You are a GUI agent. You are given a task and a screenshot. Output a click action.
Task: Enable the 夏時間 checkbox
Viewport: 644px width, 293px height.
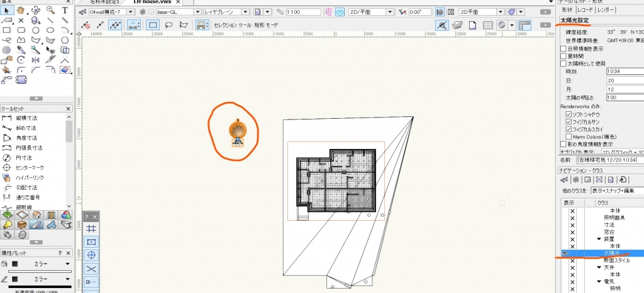click(x=563, y=56)
